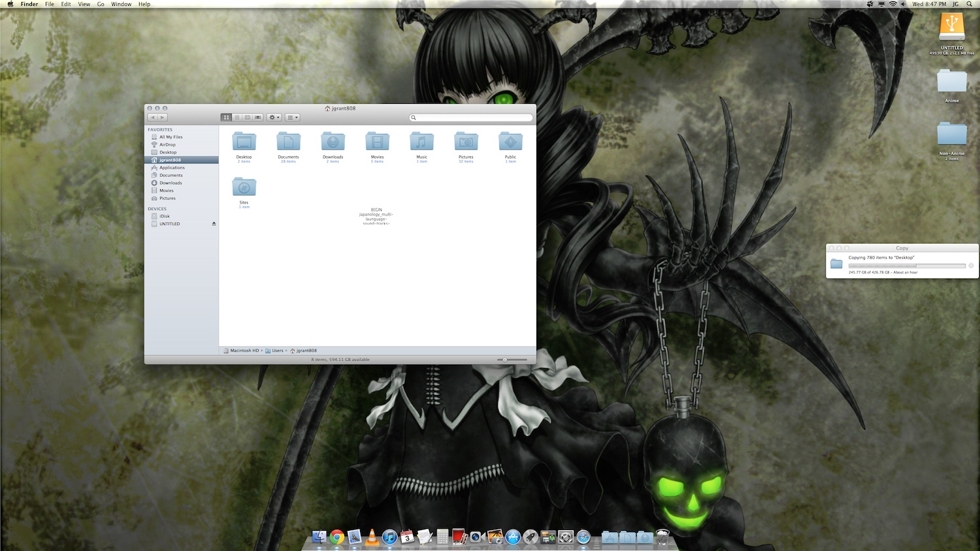The width and height of the screenshot is (980, 551).
Task: Open the JG user menu
Action: click(x=955, y=4)
